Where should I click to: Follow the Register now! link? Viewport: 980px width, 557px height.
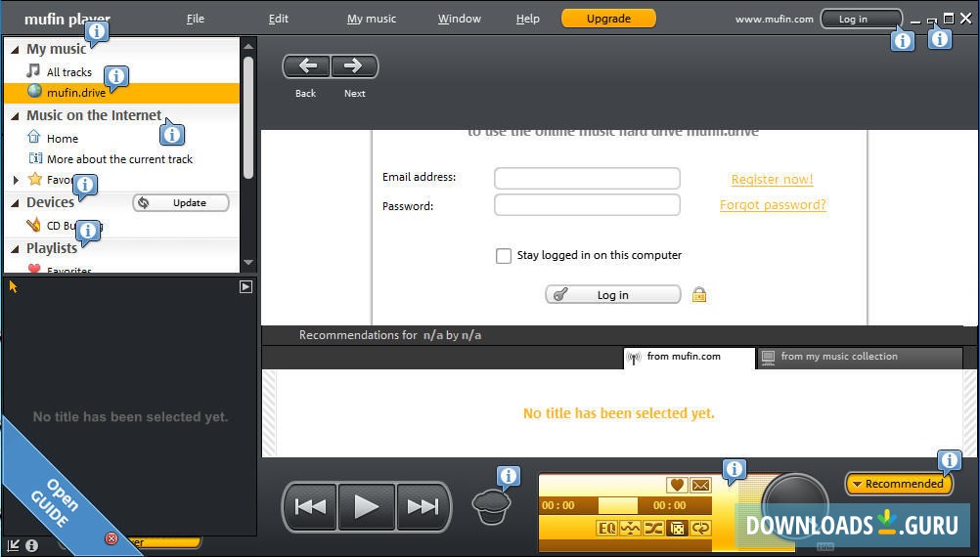coord(772,180)
